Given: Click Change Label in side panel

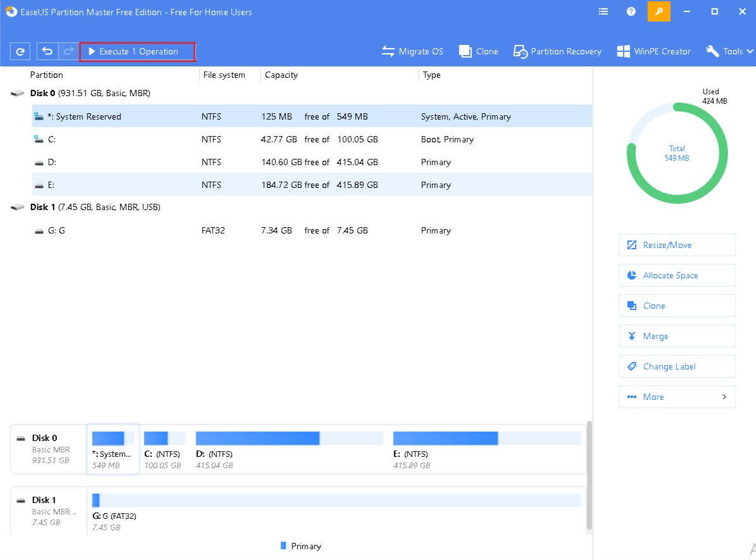Looking at the screenshot, I should (677, 366).
